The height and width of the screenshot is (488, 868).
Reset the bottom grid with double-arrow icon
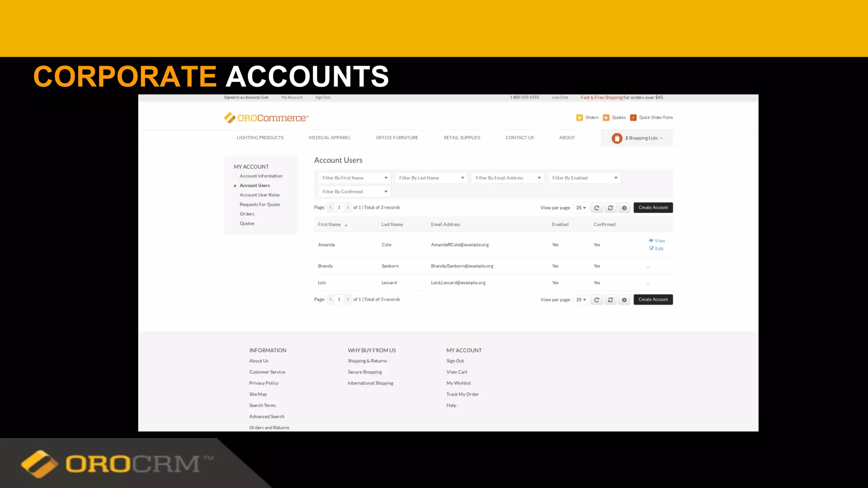pyautogui.click(x=610, y=299)
